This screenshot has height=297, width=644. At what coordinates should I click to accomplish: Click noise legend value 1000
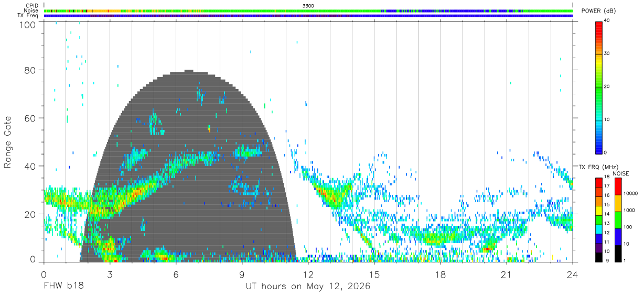(x=629, y=210)
